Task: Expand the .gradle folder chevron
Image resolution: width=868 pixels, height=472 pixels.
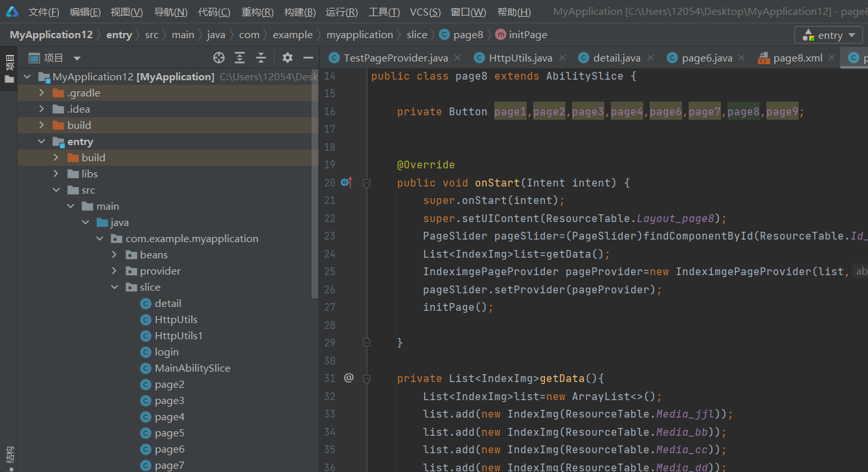Action: (41, 93)
